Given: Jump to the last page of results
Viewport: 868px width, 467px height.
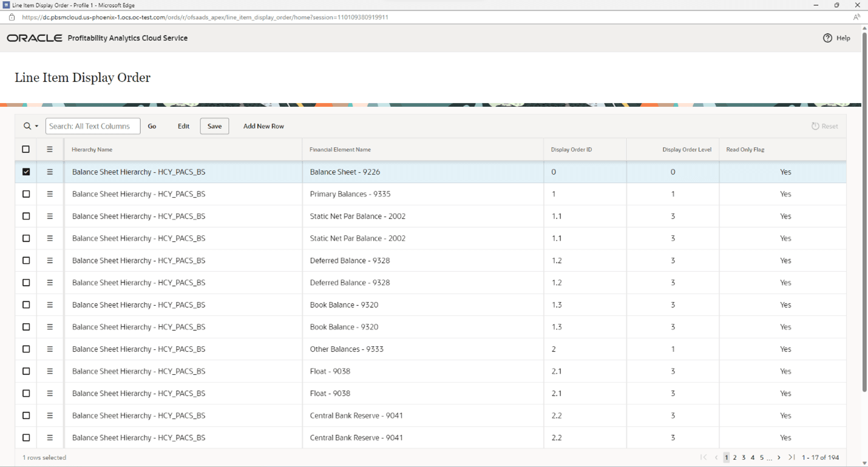Looking at the screenshot, I should (792, 457).
